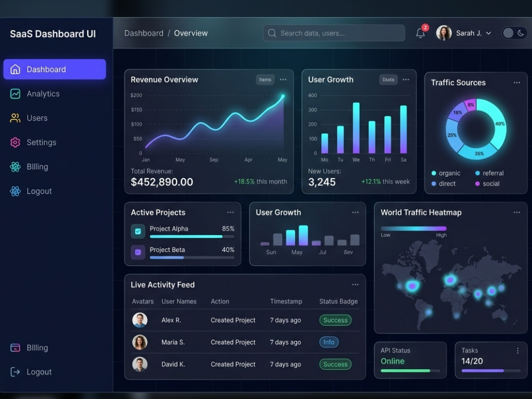The height and width of the screenshot is (399, 532).
Task: Click the Overview breadcrumb
Action: 190,33
